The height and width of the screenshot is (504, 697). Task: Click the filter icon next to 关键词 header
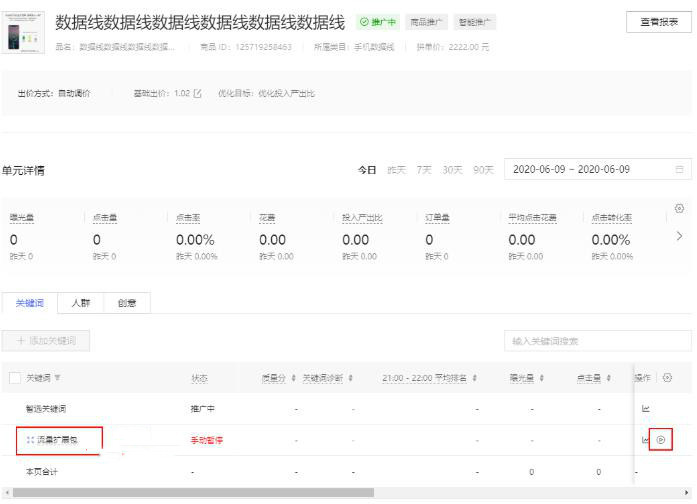click(57, 378)
